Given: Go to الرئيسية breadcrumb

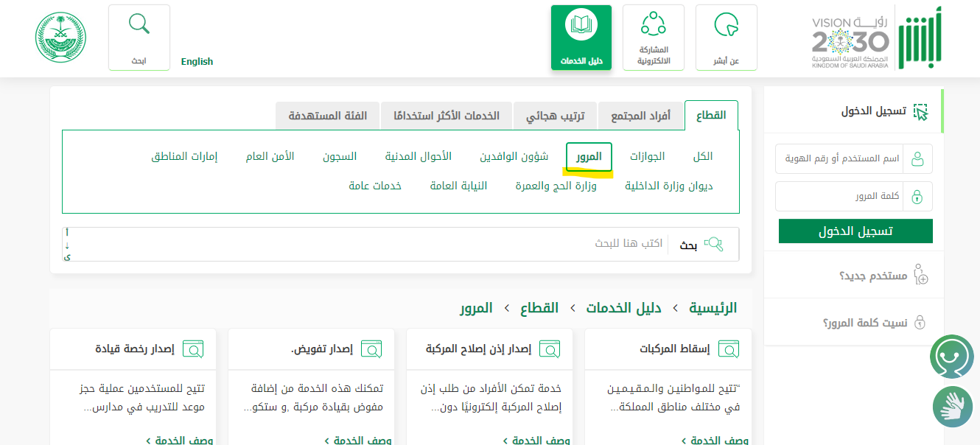Looking at the screenshot, I should [713, 308].
